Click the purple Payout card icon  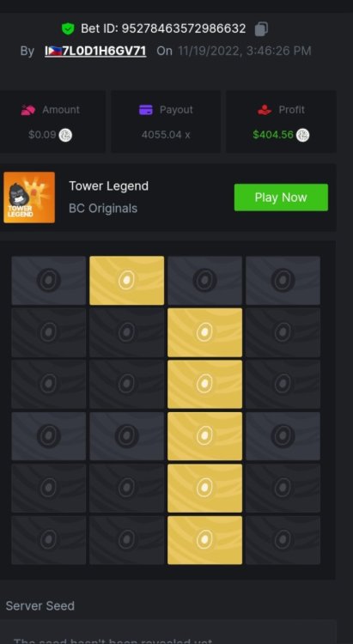(x=146, y=110)
